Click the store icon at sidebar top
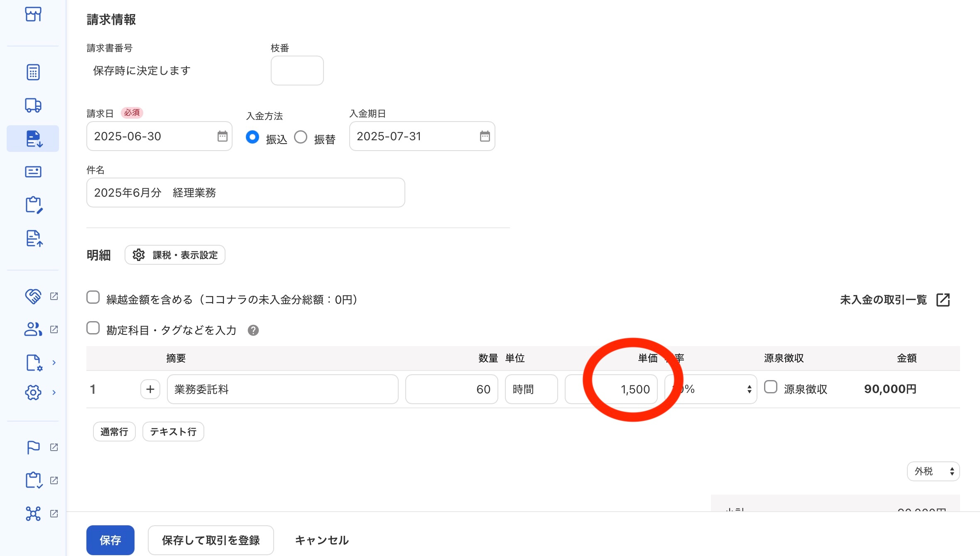The width and height of the screenshot is (980, 556). [x=33, y=14]
